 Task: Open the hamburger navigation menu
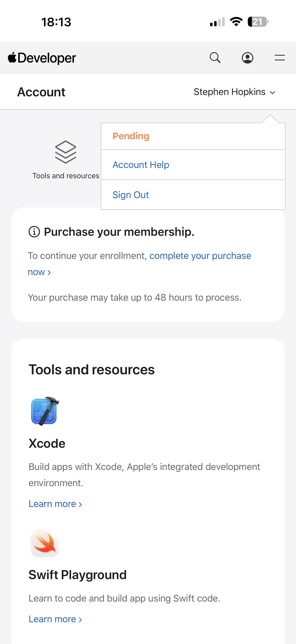280,58
